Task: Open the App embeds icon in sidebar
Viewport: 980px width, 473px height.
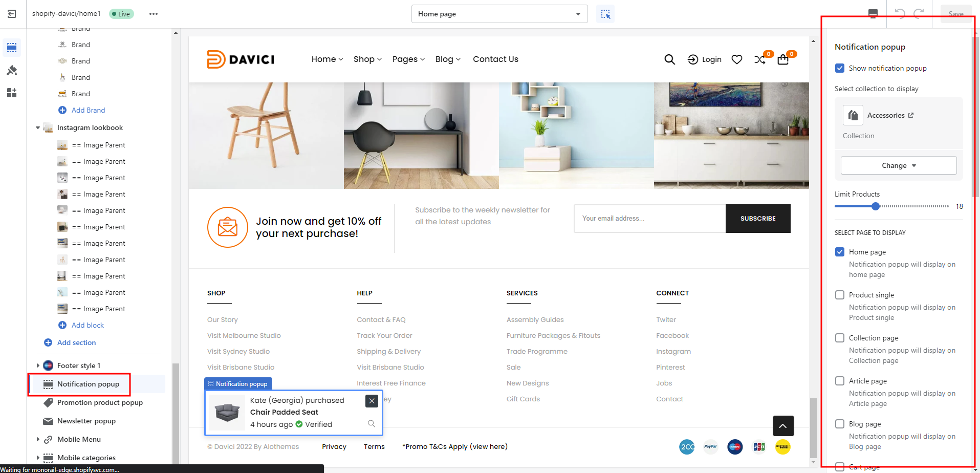Action: [x=12, y=93]
